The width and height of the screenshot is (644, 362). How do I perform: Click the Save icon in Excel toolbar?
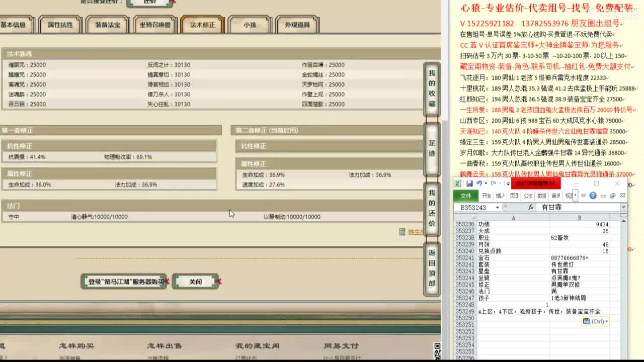point(469,183)
